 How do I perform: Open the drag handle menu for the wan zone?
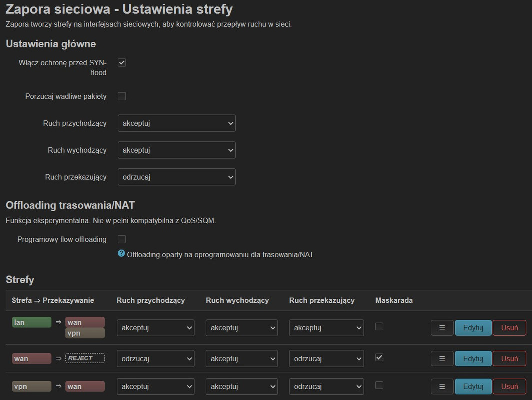click(442, 359)
